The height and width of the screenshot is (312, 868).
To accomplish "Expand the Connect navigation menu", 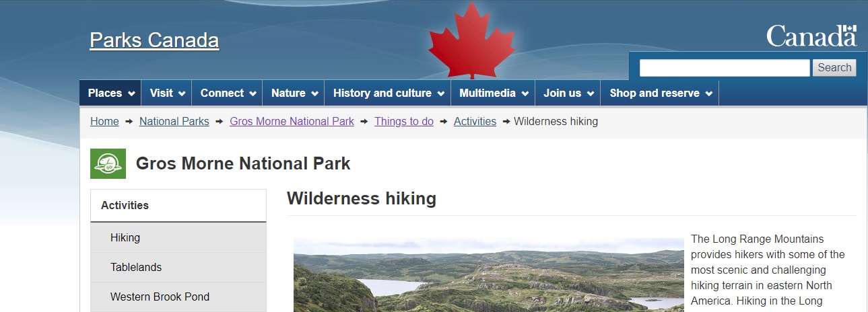I will pos(228,93).
